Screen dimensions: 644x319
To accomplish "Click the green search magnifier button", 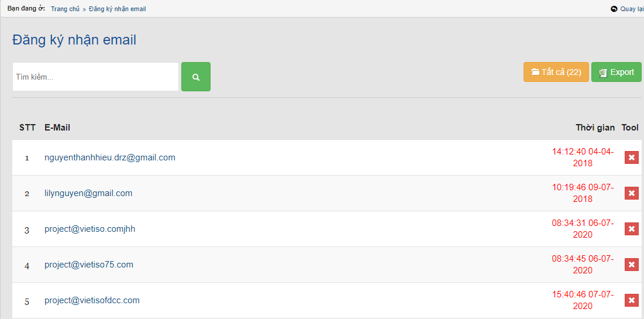I will click(x=196, y=77).
